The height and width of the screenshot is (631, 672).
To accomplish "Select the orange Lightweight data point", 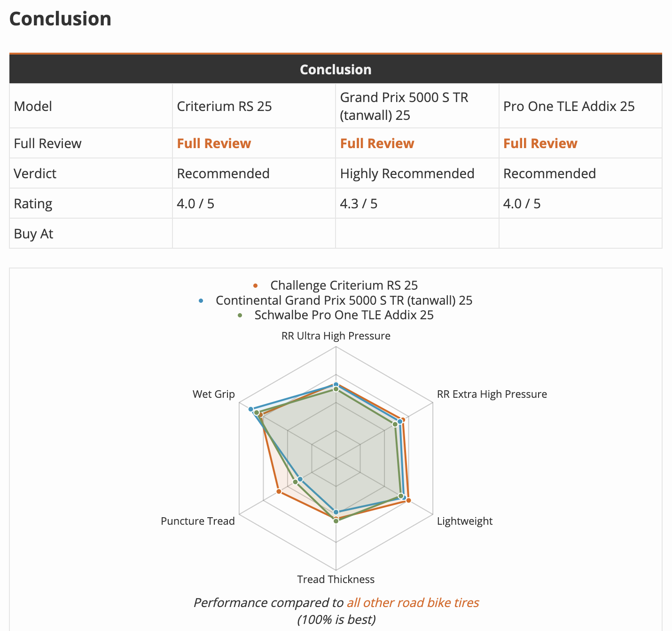I will (x=408, y=500).
